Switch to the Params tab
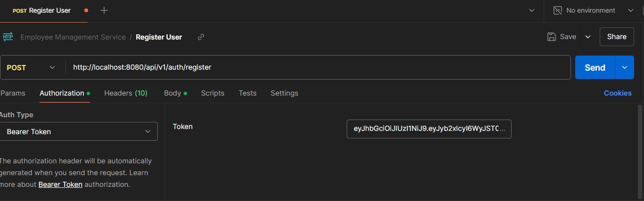Image resolution: width=644 pixels, height=201 pixels. pos(13,93)
